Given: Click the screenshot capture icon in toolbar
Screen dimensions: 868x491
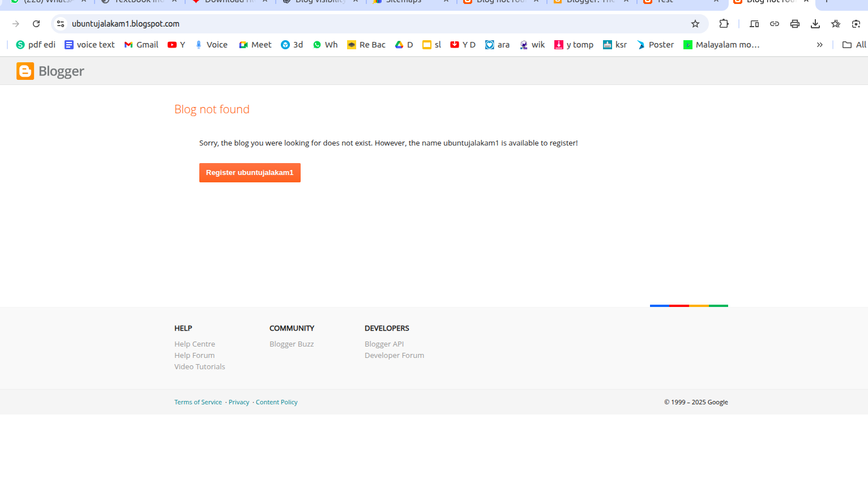Looking at the screenshot, I should click(x=856, y=24).
